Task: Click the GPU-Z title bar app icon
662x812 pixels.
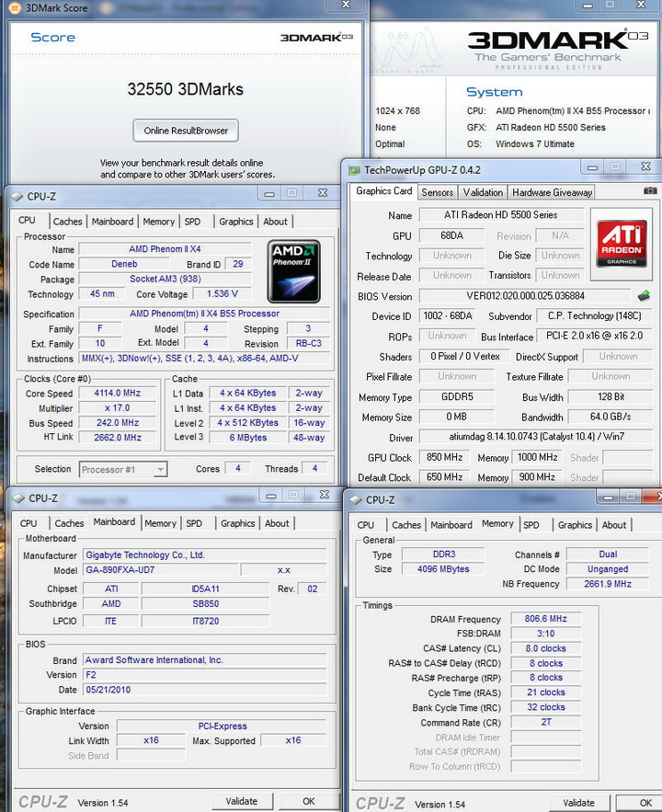Action: [x=355, y=170]
